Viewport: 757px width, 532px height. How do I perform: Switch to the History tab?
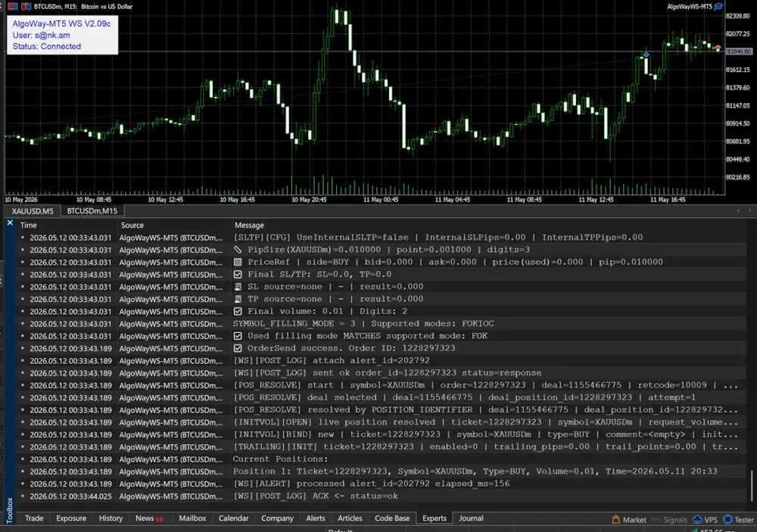[x=111, y=518]
